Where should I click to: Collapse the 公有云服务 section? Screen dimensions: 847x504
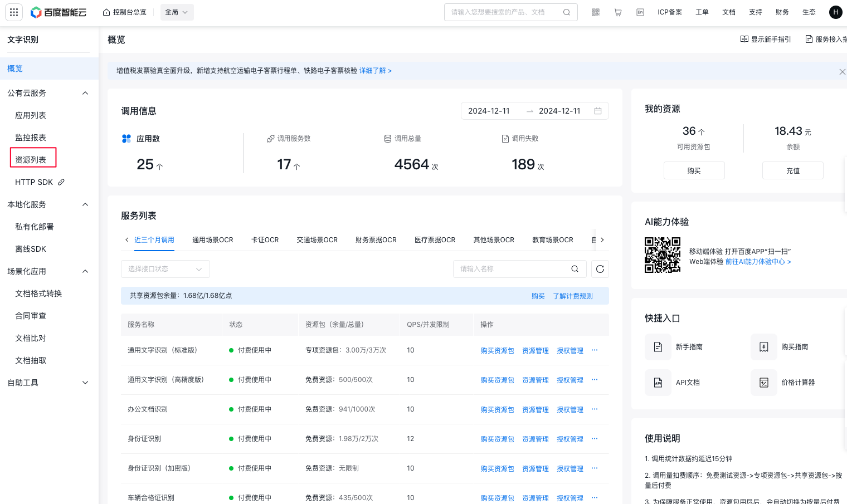[x=85, y=93]
